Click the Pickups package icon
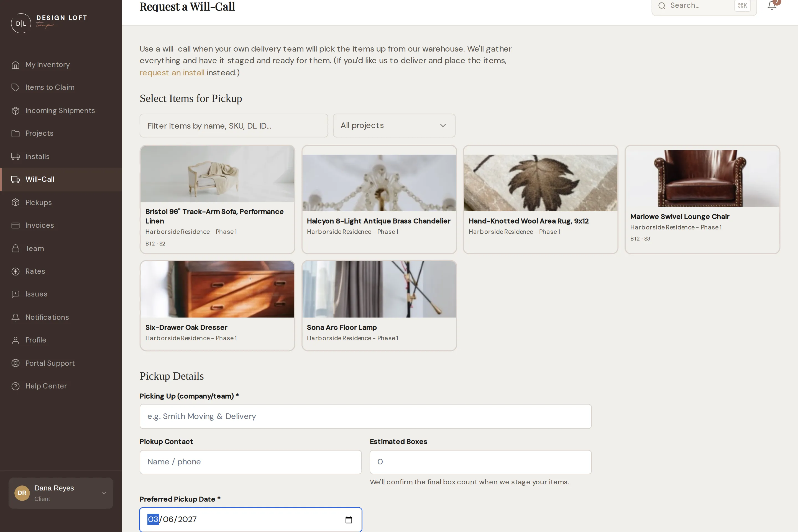Image resolution: width=798 pixels, height=532 pixels. [15, 203]
